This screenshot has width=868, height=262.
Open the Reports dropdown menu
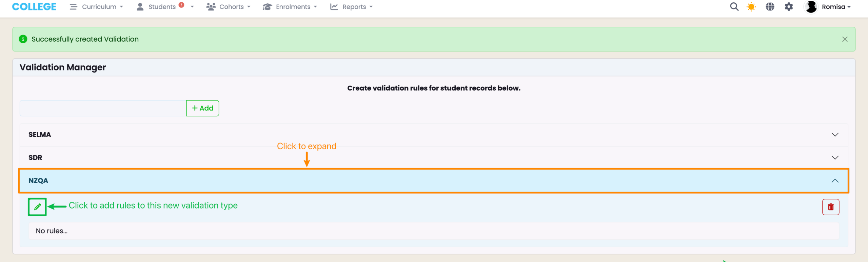(351, 7)
